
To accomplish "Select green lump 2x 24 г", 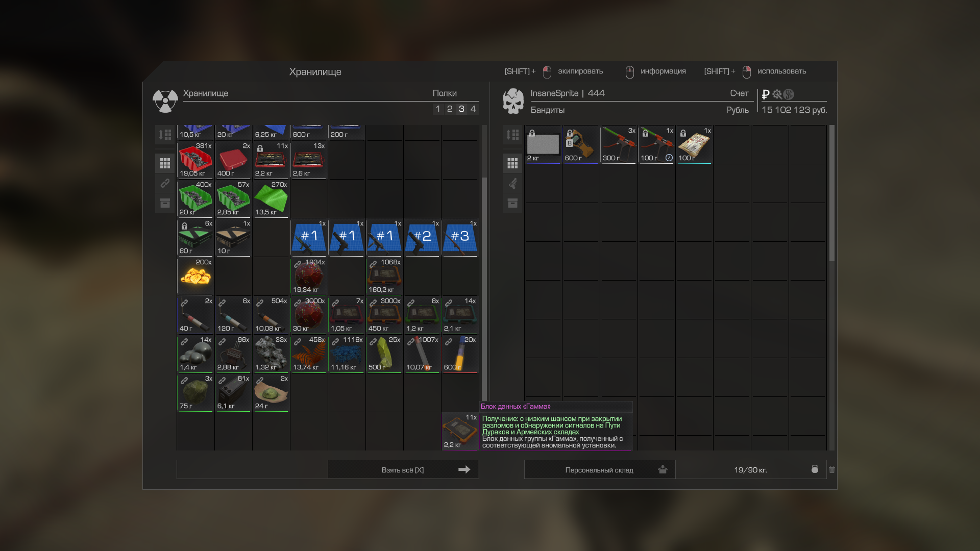I will pos(271,392).
